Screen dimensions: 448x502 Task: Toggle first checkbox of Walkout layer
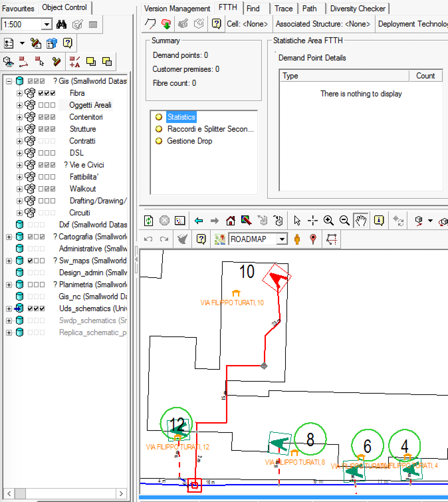(41, 189)
